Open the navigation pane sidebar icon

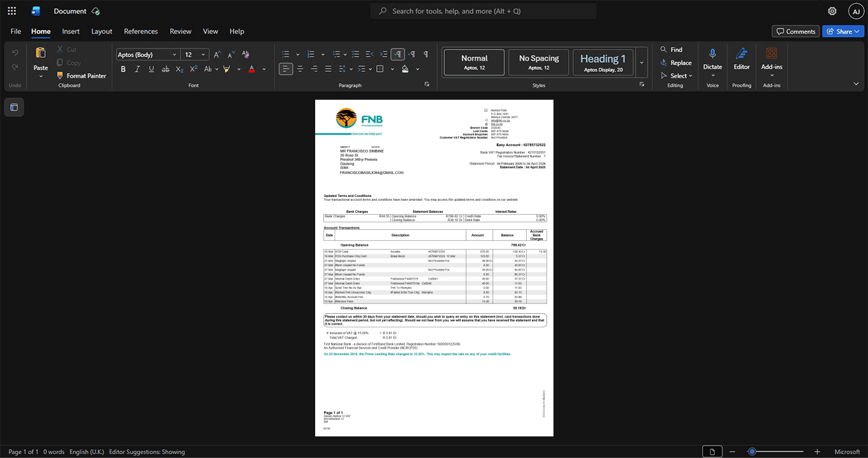[x=14, y=107]
